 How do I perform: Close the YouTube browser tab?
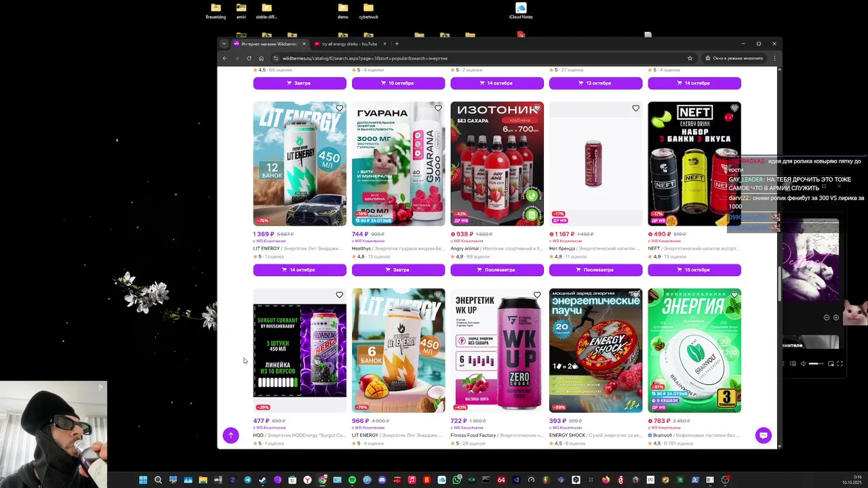point(384,43)
